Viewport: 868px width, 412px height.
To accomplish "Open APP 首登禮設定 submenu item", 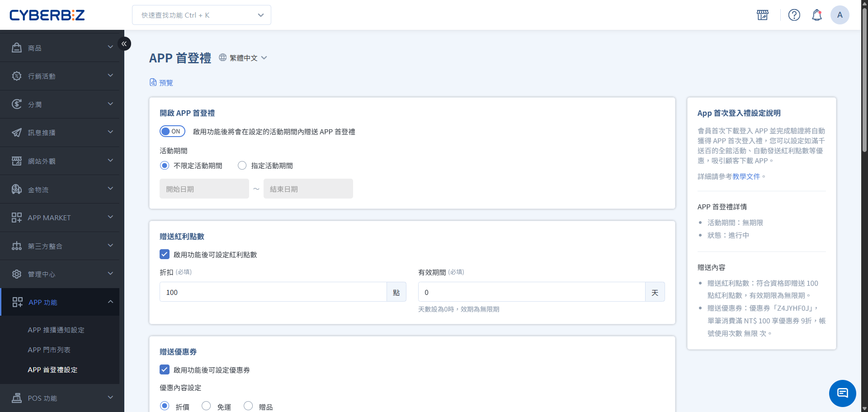I will 52,370.
